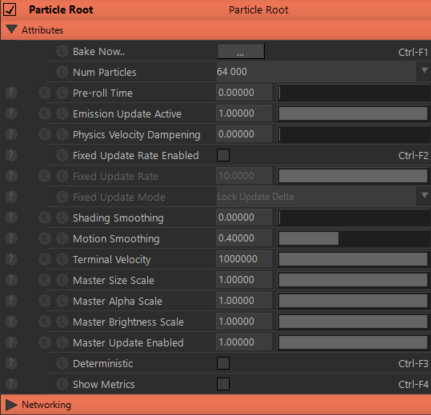
Task: Click the Motion Smoothing slider bar
Action: point(354,238)
